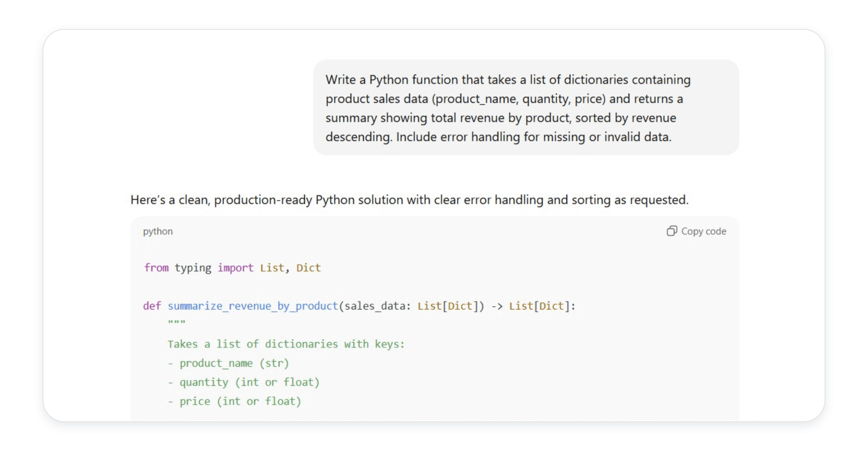Click the triple-quote docstring marker
Screen dimensions: 868x451
(176, 321)
